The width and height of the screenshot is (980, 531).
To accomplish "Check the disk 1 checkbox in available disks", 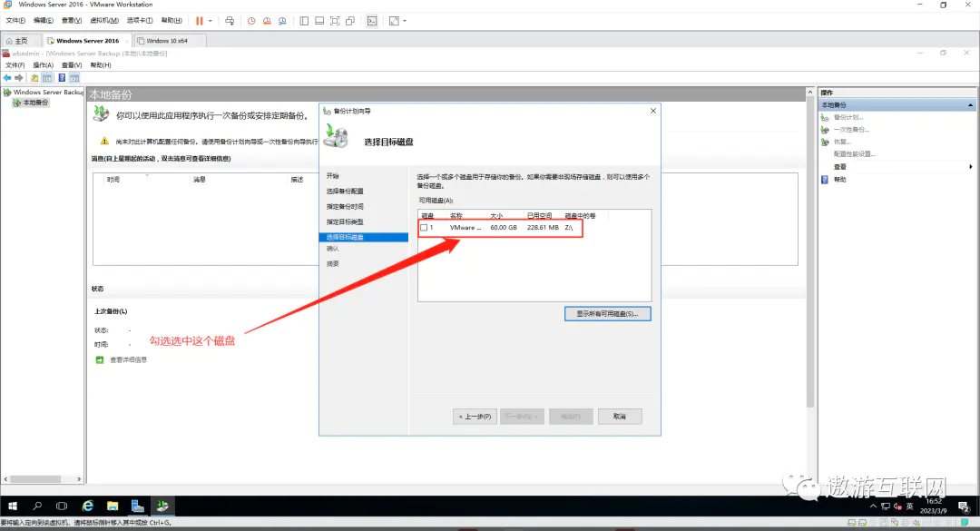I will tap(424, 228).
